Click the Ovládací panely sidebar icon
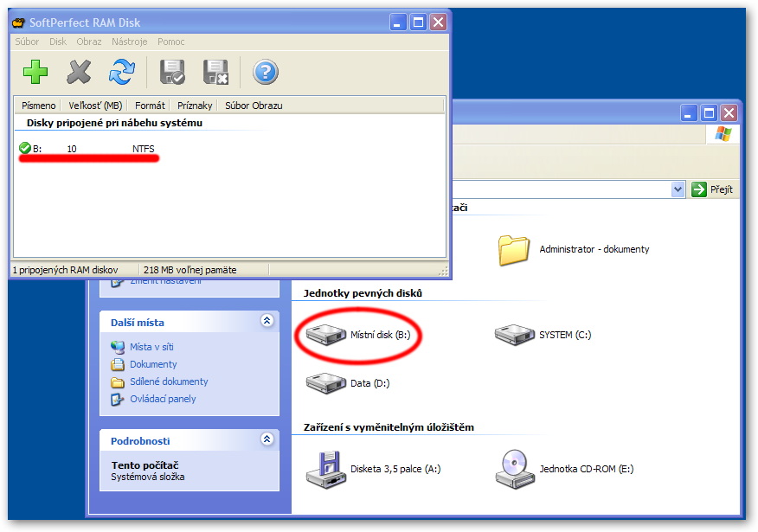 click(x=118, y=400)
